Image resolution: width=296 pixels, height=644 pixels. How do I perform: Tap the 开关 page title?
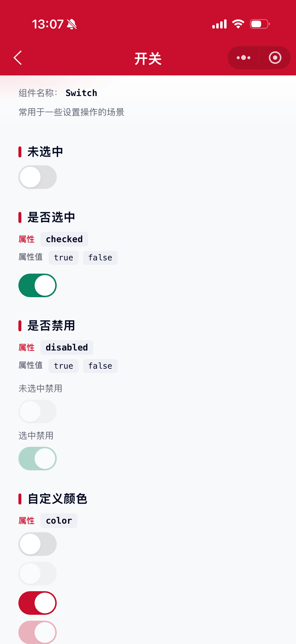[x=148, y=59]
